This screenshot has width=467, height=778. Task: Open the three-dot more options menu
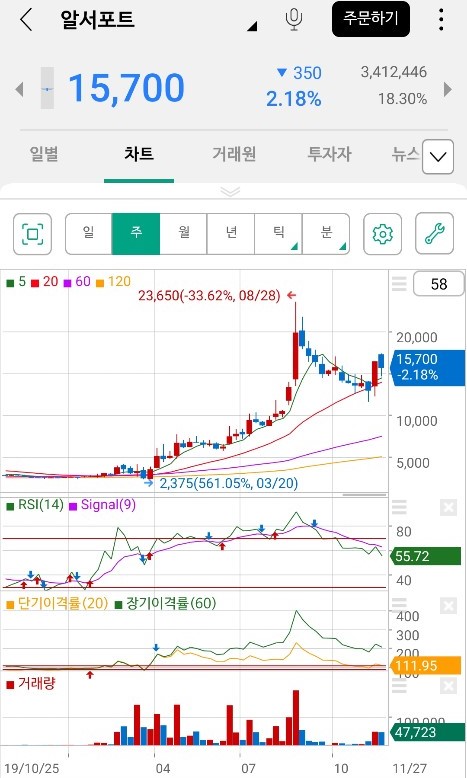[441, 19]
